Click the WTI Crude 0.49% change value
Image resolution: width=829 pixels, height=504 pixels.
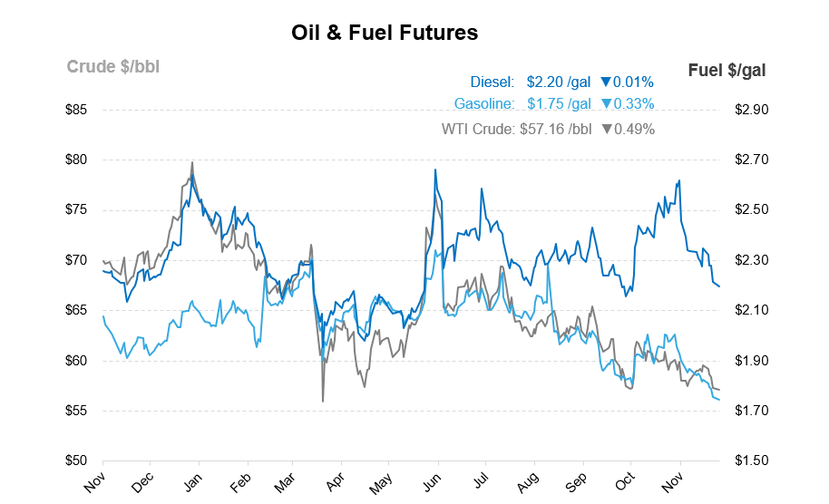click(634, 129)
